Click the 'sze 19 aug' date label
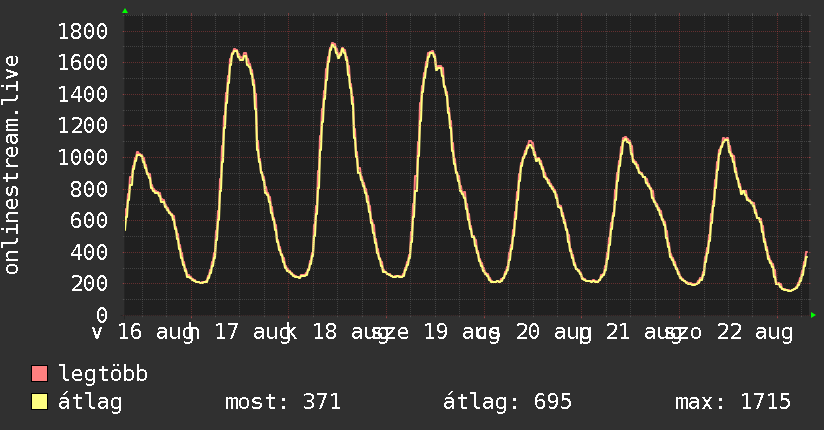This screenshot has width=824, height=430. tap(435, 332)
